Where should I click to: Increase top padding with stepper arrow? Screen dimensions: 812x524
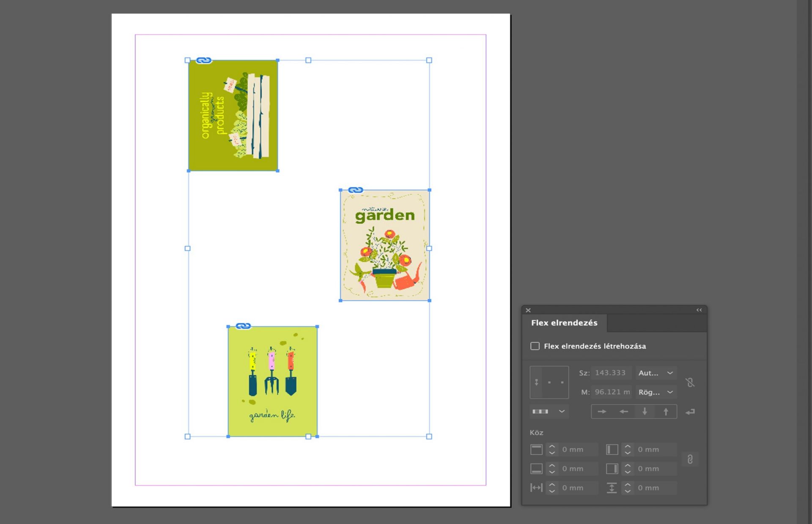click(552, 446)
